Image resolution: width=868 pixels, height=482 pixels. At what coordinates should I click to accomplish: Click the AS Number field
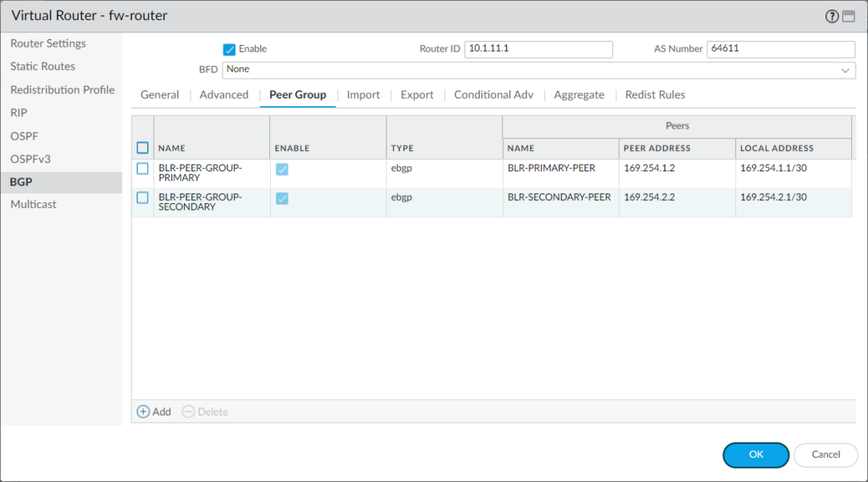[x=780, y=49]
